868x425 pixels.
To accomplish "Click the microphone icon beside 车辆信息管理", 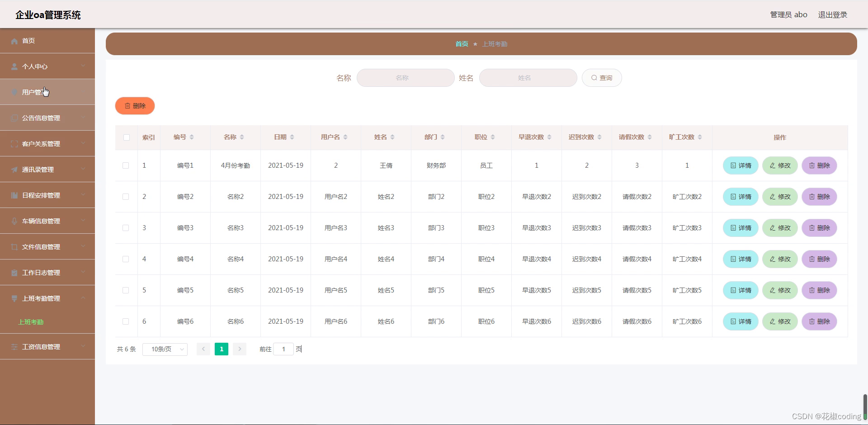I will click(x=14, y=222).
